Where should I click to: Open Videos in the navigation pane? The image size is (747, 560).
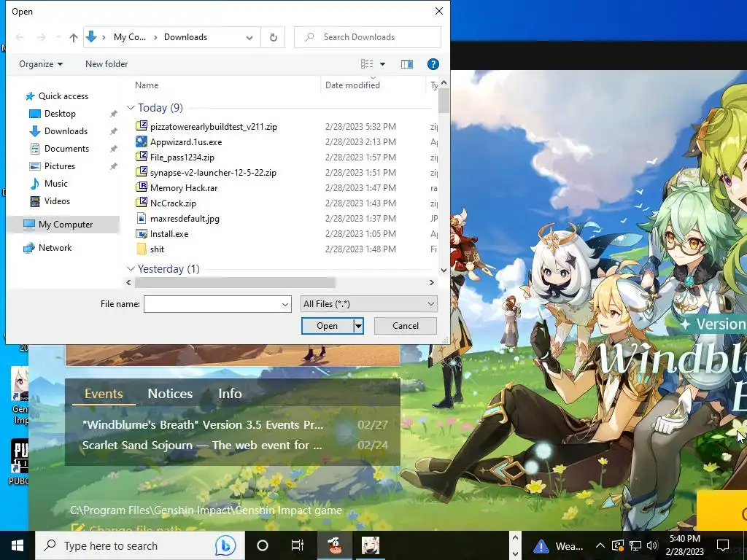point(57,201)
